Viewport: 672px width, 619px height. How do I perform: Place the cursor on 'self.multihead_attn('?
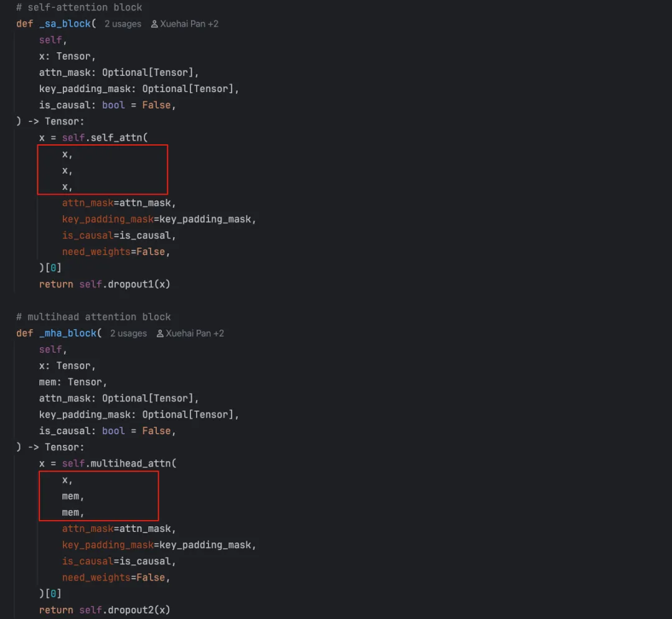(x=119, y=463)
